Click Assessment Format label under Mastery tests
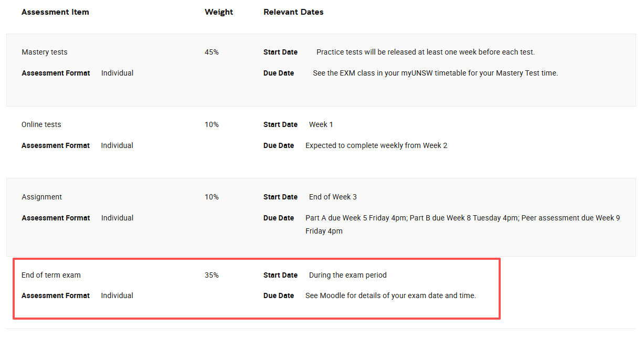This screenshot has width=644, height=338. tap(56, 73)
